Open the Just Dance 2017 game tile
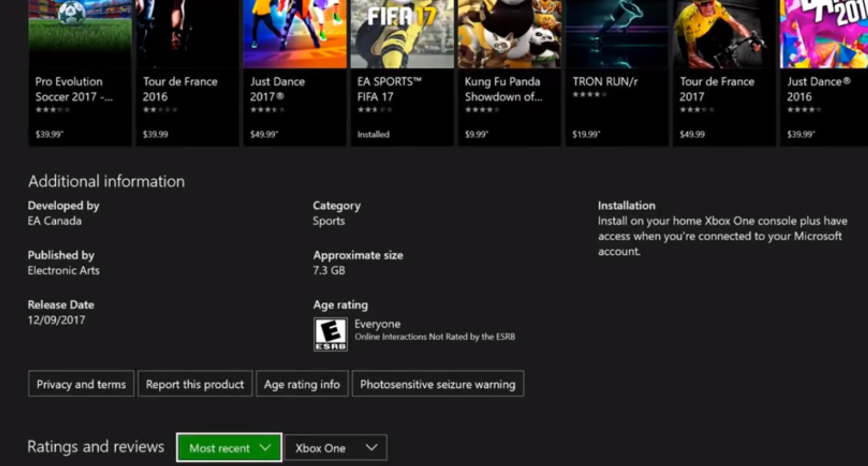 pyautogui.click(x=295, y=72)
